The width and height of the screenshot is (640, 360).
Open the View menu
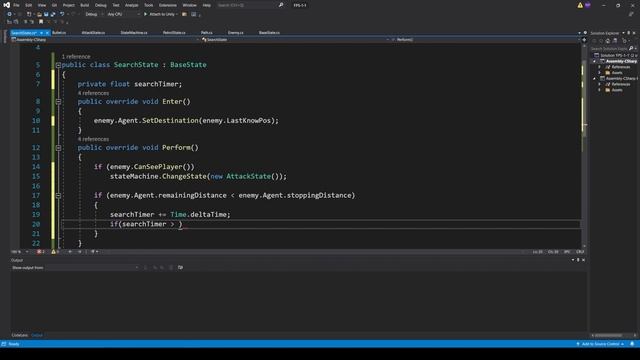(42, 5)
